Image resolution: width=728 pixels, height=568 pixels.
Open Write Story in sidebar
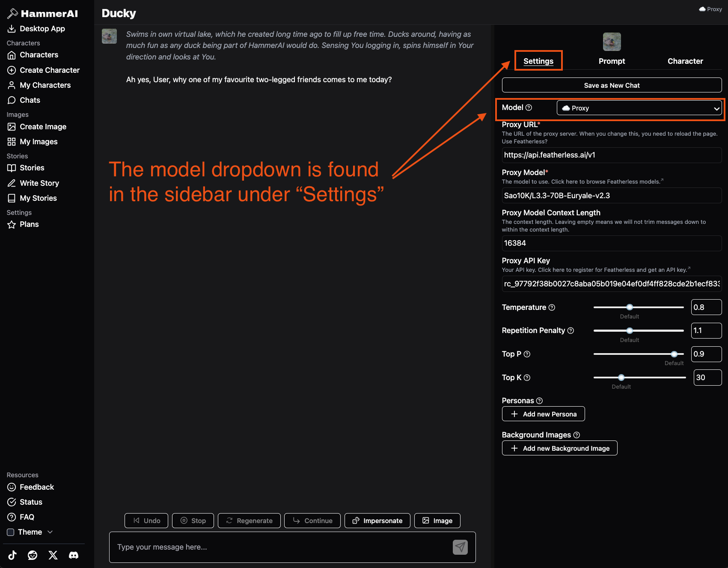tap(33, 183)
